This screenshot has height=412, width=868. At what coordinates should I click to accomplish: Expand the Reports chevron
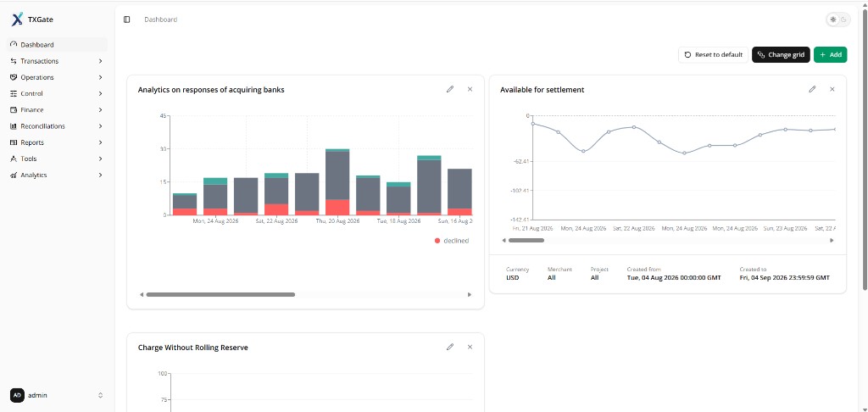pyautogui.click(x=100, y=142)
